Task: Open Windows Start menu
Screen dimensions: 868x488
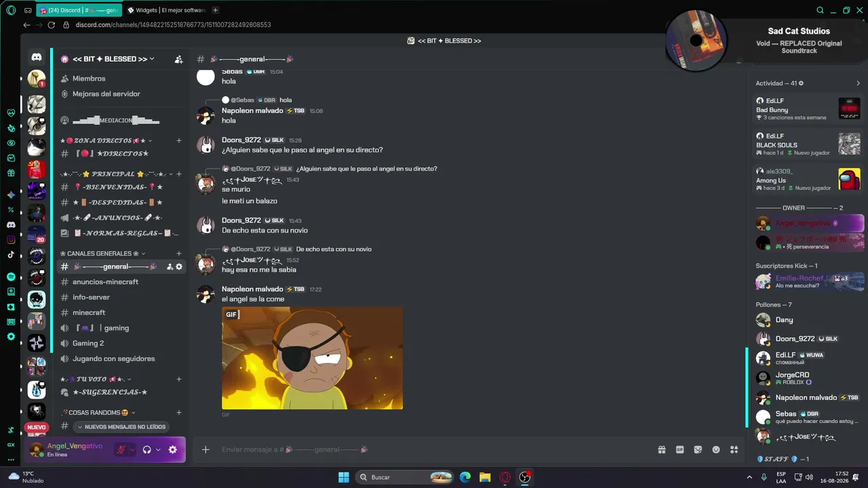Action: point(344,477)
